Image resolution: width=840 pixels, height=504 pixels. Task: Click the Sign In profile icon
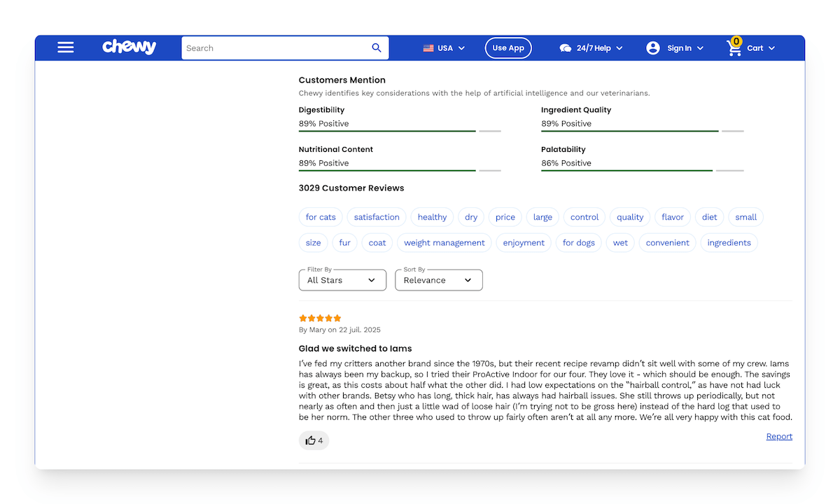pyautogui.click(x=653, y=48)
